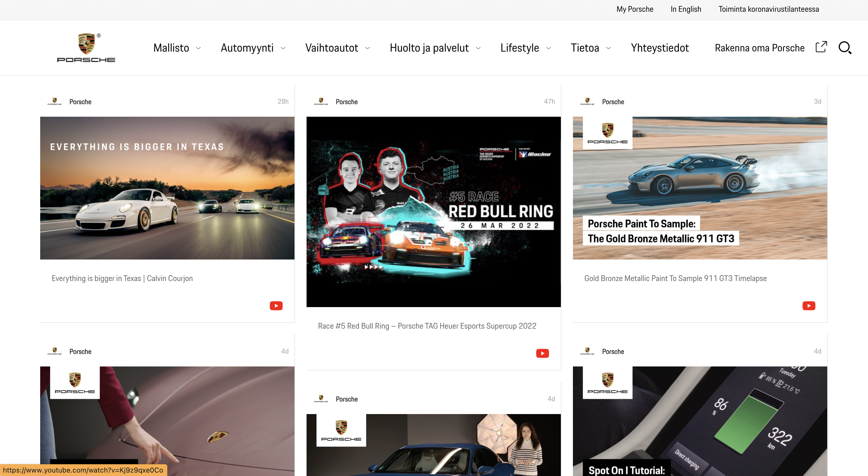Click the external link icon beside Rakenna oma Porsche
Screen dimensions: 868x476
(x=821, y=47)
